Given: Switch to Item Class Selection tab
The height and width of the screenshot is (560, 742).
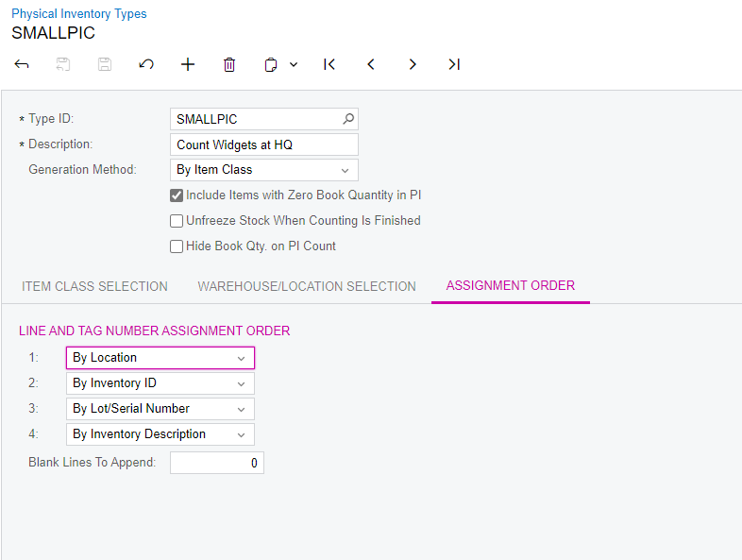Looking at the screenshot, I should (x=94, y=286).
